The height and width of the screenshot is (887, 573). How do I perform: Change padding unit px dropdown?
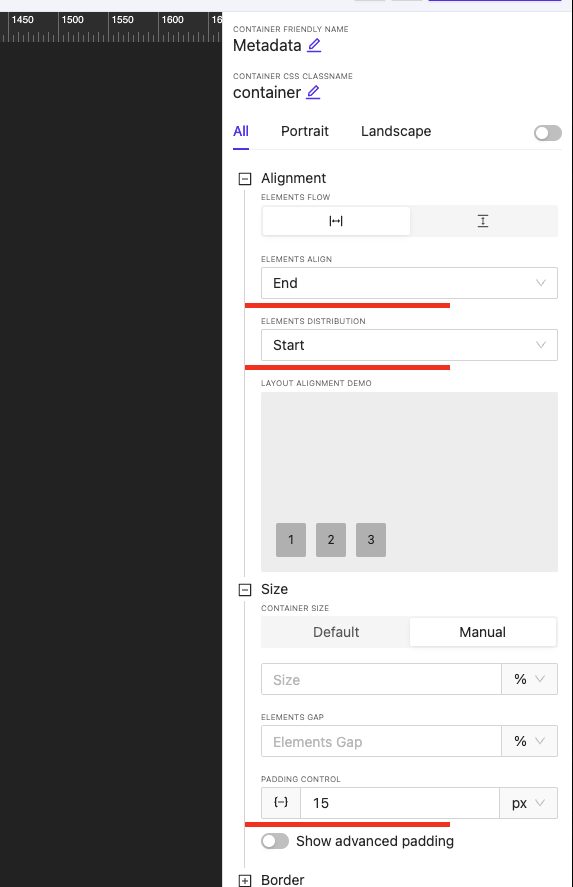click(x=528, y=803)
